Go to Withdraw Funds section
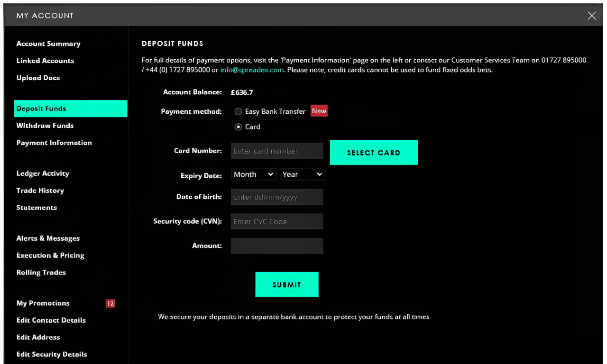 (x=45, y=126)
